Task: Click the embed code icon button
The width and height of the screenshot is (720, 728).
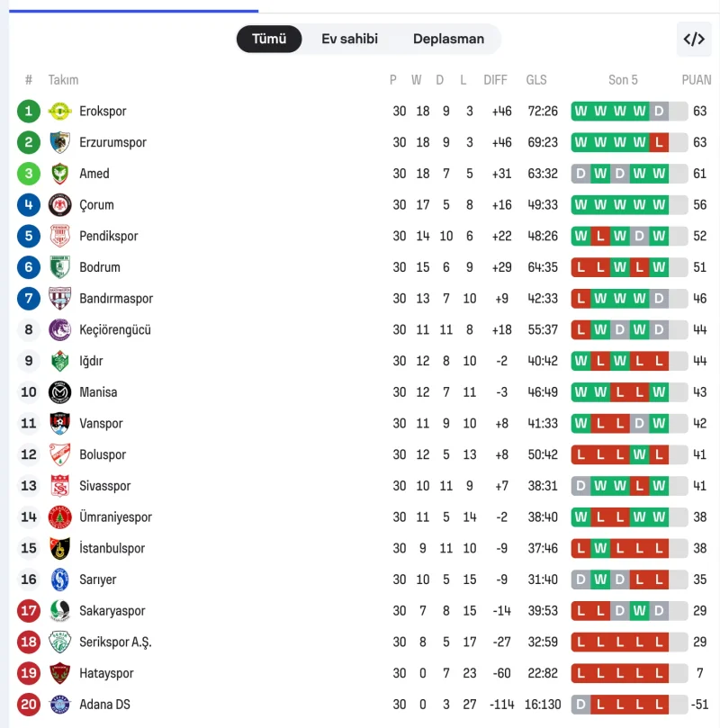Action: 694,39
